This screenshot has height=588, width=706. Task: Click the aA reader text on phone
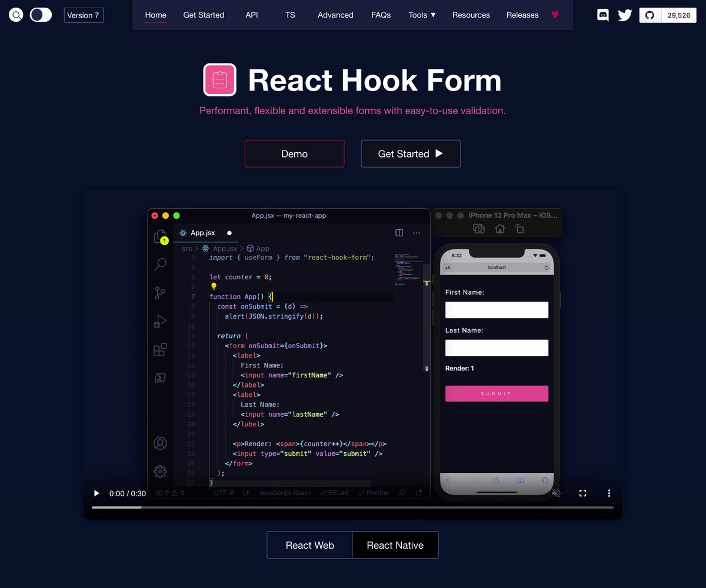(x=448, y=268)
